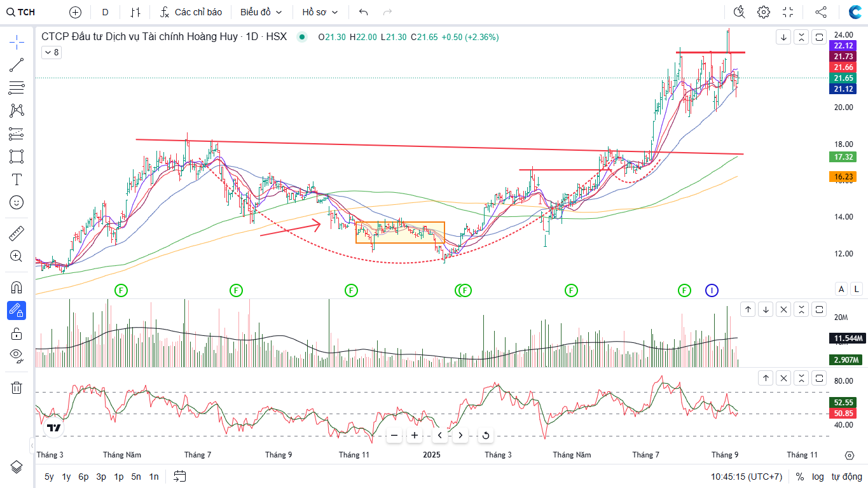Select the emoji icons tool

pos(17,202)
